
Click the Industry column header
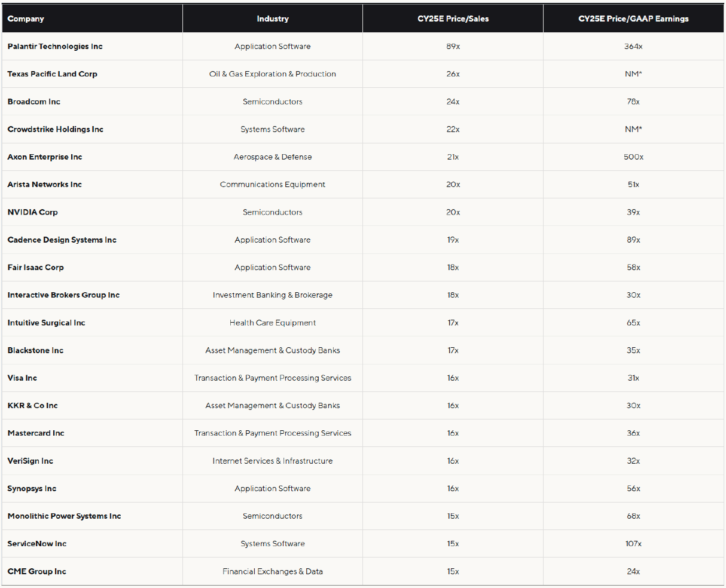click(273, 19)
